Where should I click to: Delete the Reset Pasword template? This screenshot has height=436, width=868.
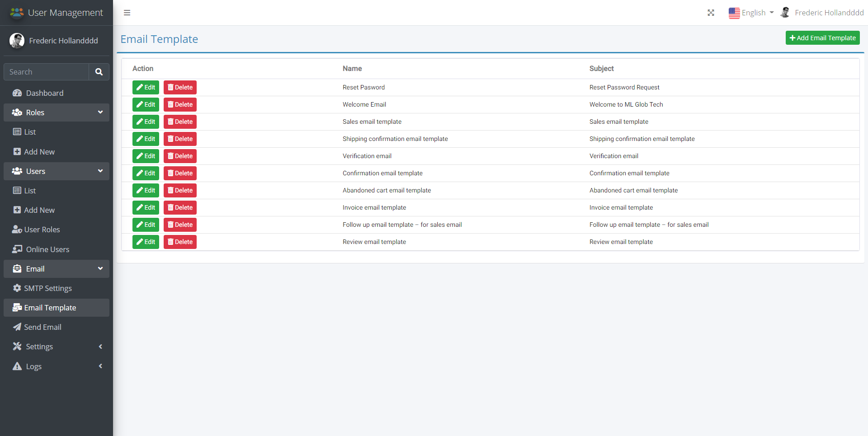point(180,87)
